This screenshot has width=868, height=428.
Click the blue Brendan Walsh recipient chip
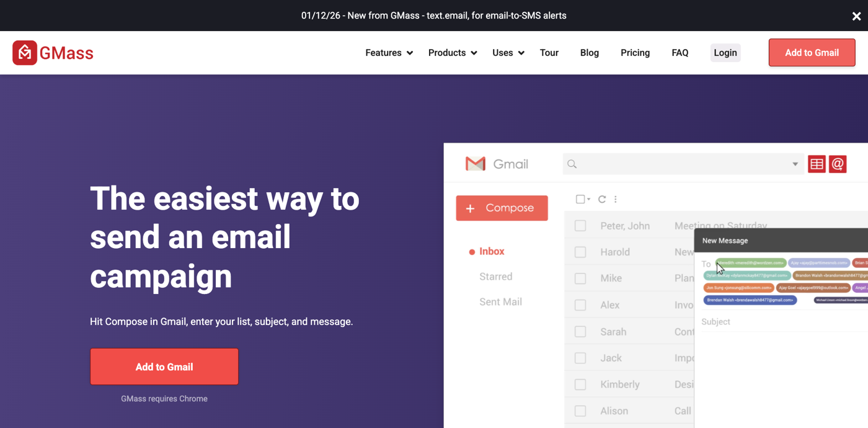pyautogui.click(x=750, y=300)
